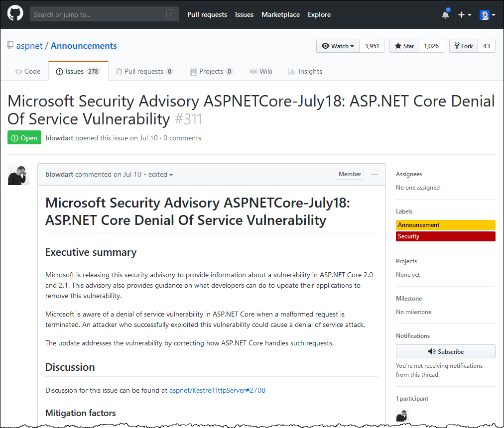
Task: Go to Marketplace
Action: 280,14
